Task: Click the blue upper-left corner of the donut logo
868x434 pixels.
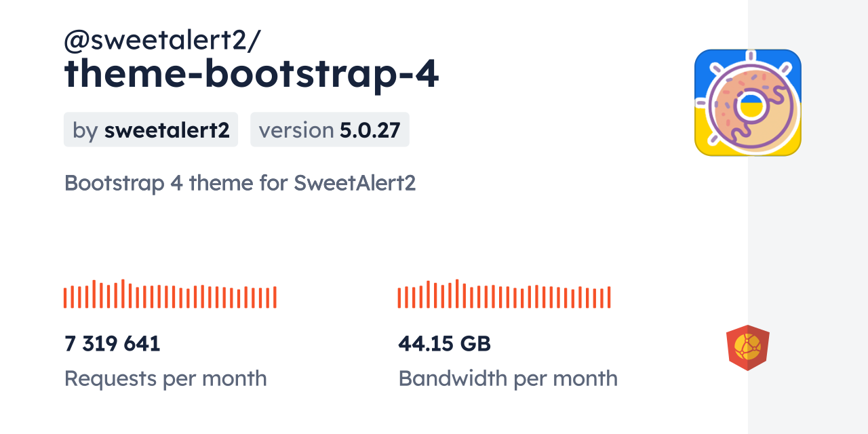Action: coord(705,61)
